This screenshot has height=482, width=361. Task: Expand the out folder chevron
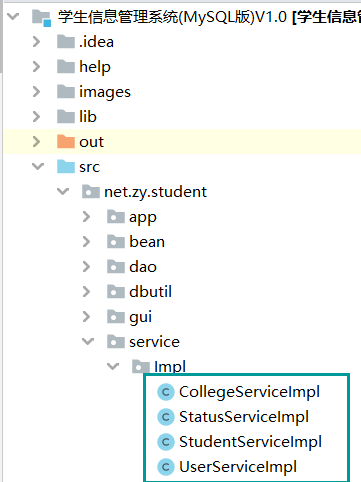[x=36, y=142]
